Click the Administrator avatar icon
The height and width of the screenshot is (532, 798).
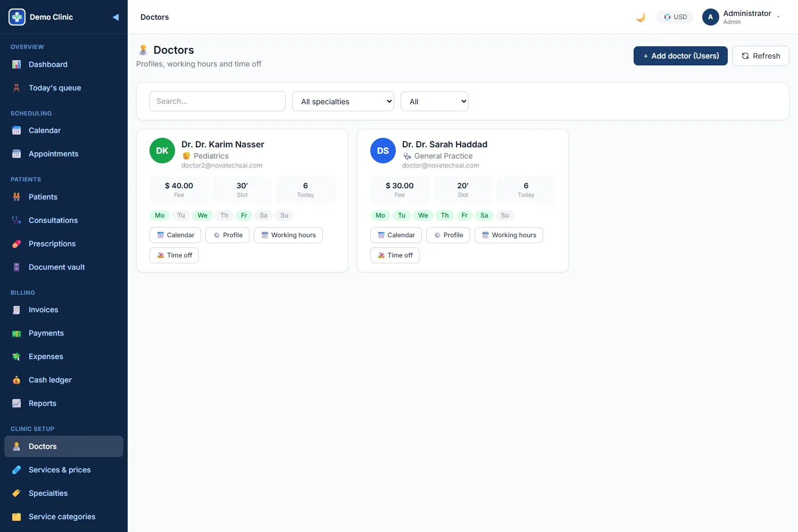tap(711, 17)
